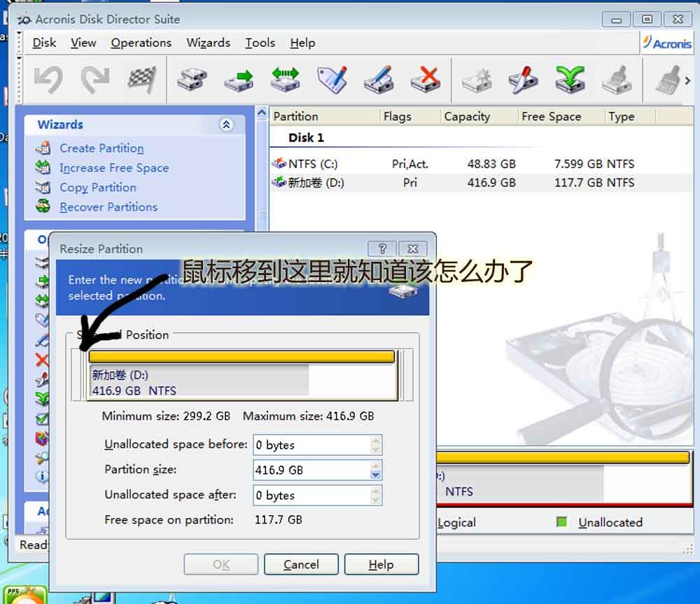Sort by the Flags column header
The height and width of the screenshot is (604, 700).
click(x=410, y=116)
